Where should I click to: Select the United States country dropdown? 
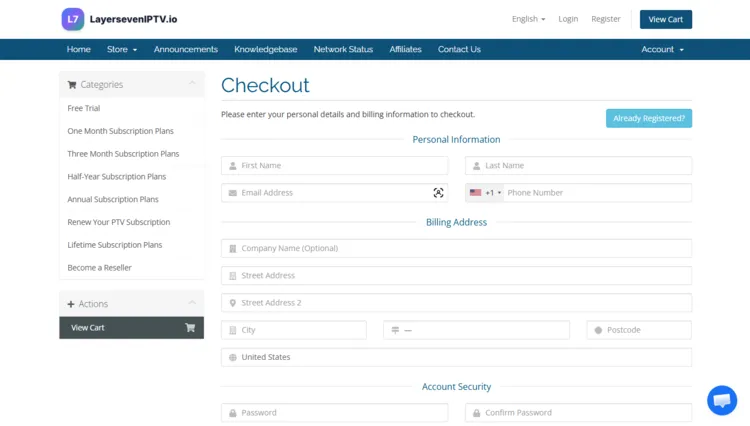coord(456,357)
